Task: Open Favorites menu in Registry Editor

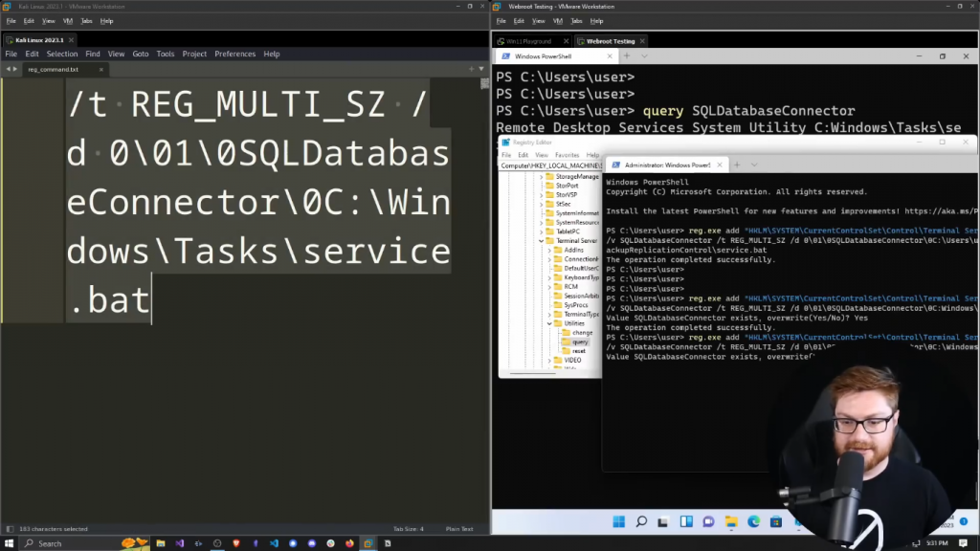Action: click(567, 155)
